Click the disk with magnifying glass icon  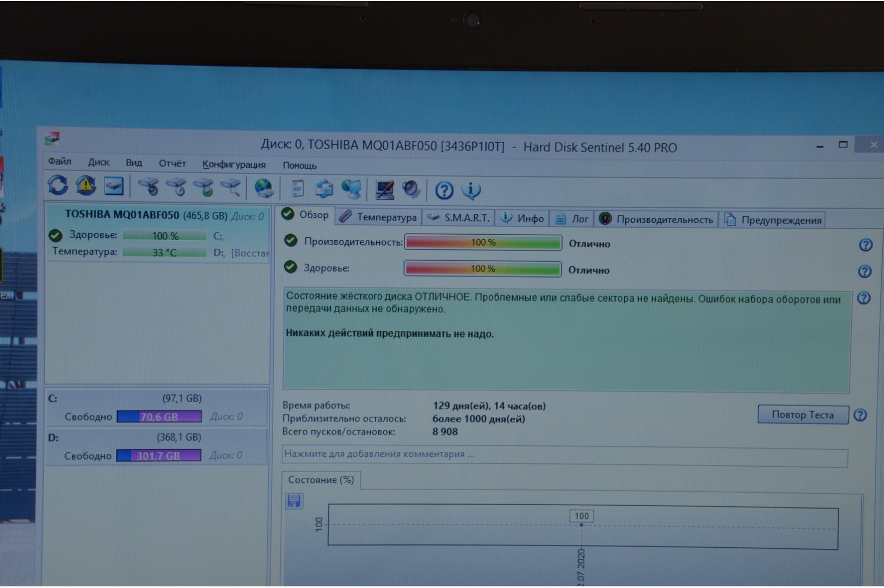[230, 188]
